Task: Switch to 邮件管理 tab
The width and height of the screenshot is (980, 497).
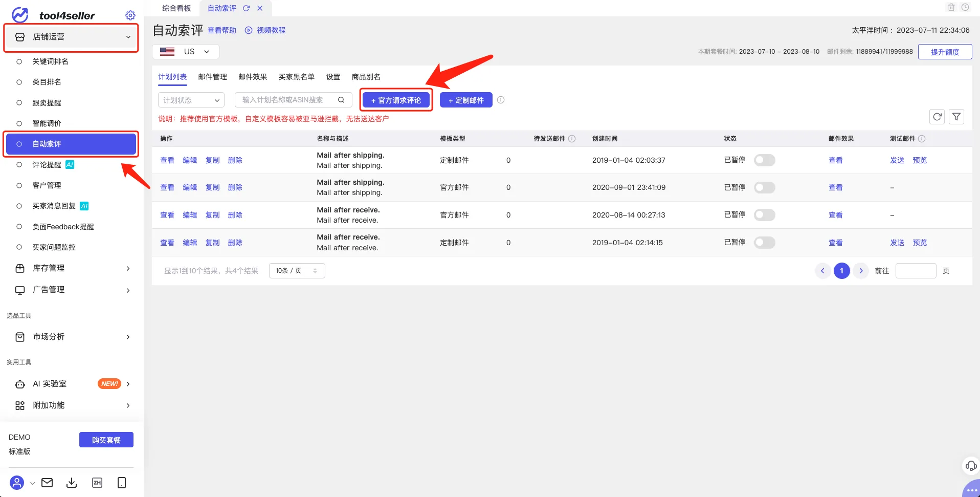Action: [212, 77]
